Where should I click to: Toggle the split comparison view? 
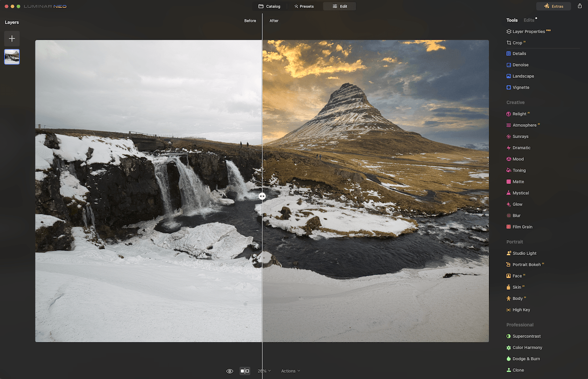point(244,371)
